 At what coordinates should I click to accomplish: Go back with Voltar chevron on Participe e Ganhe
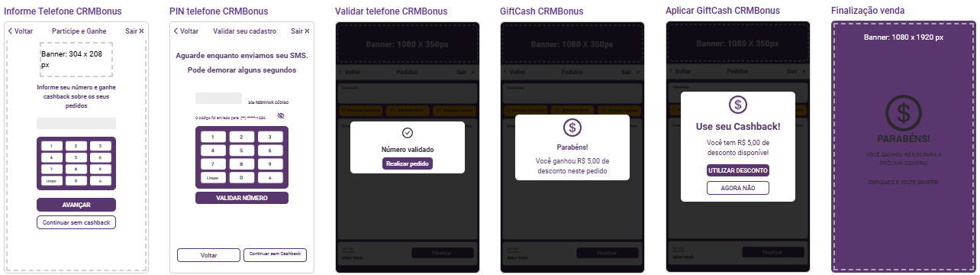click(21, 31)
